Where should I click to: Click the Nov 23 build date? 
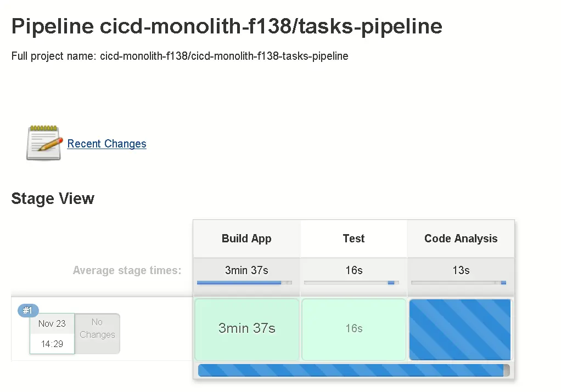click(x=52, y=323)
